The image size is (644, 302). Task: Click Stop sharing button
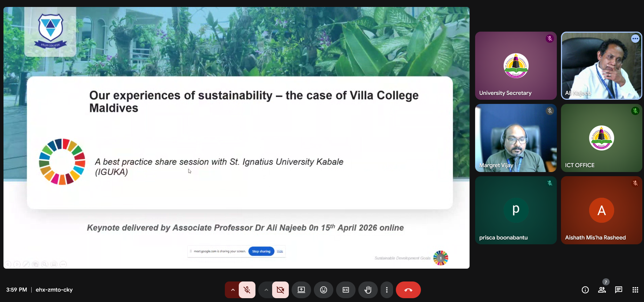click(x=261, y=251)
